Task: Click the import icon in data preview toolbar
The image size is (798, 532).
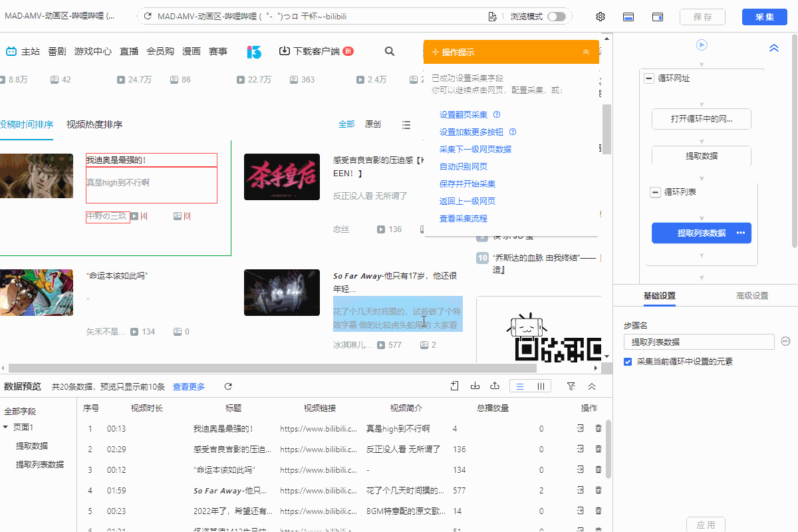Action: [475, 386]
